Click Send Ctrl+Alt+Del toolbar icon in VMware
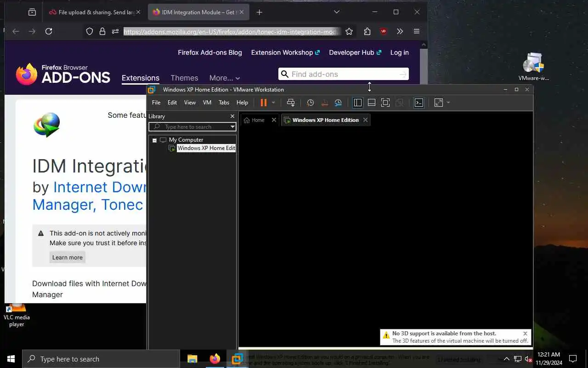 click(290, 103)
